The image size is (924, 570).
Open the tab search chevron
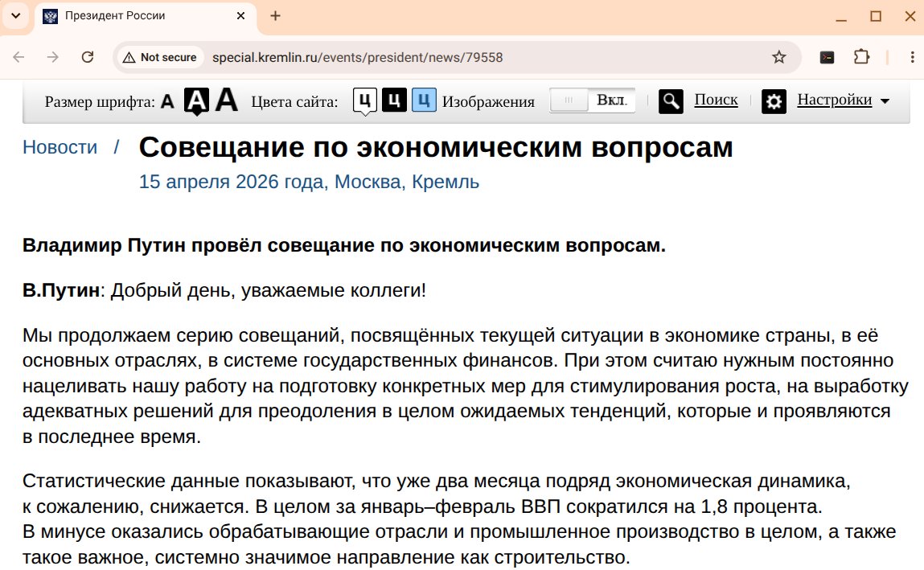tap(16, 16)
